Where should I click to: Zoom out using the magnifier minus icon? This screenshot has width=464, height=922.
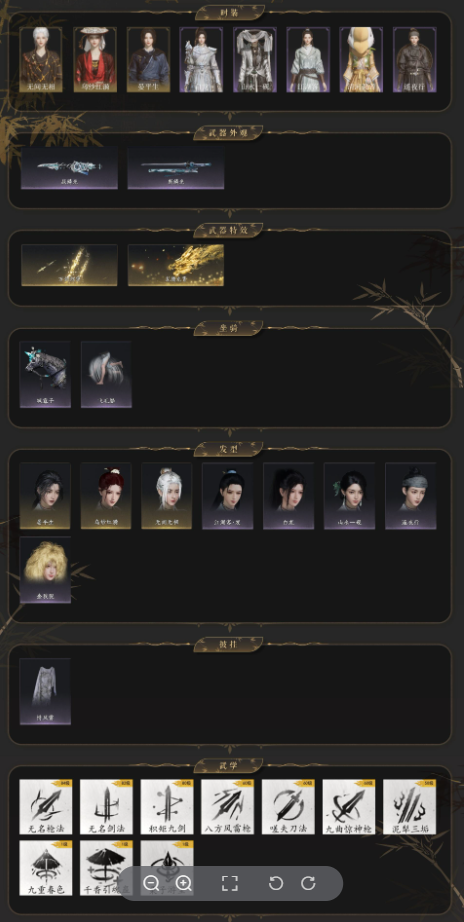[151, 883]
